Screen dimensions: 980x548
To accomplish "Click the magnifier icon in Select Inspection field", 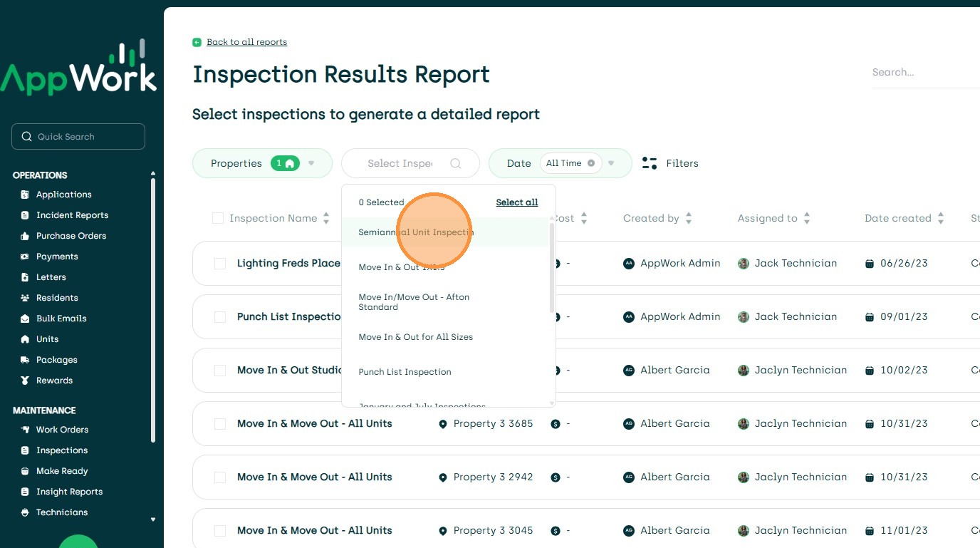I will 456,163.
